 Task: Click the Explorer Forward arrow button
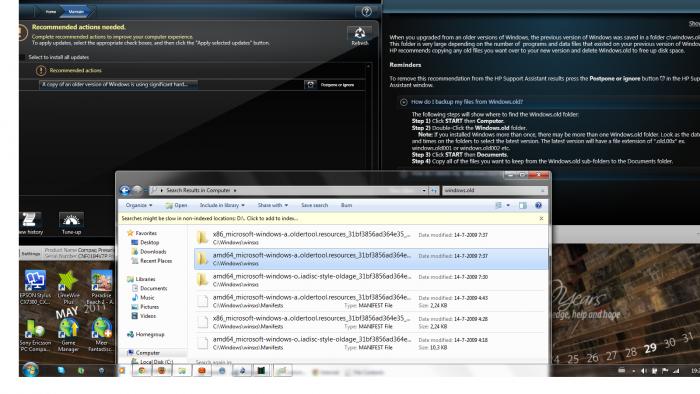tap(138, 191)
